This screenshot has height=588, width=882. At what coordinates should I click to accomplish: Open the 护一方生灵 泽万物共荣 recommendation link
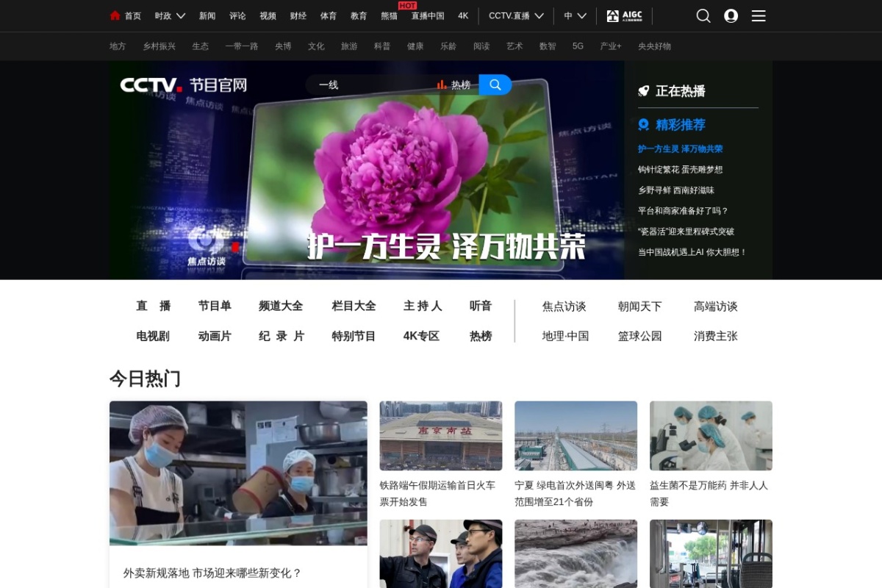coord(680,148)
